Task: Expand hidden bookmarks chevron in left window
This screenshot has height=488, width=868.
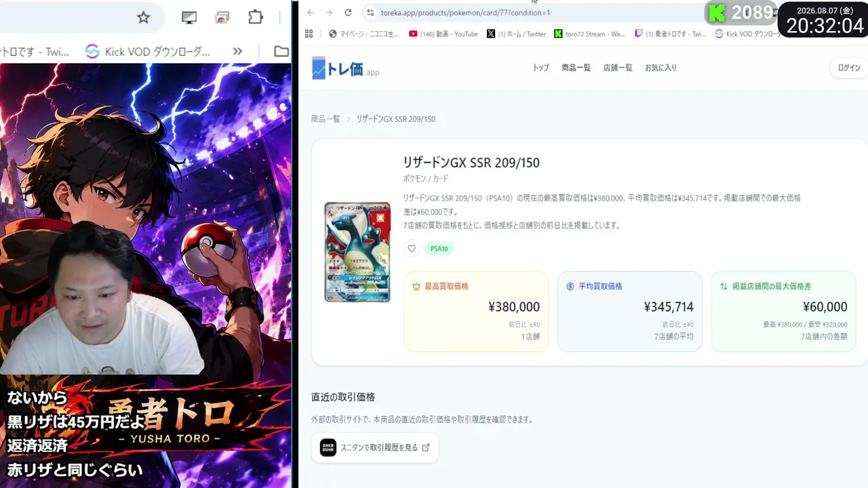Action: [x=237, y=52]
